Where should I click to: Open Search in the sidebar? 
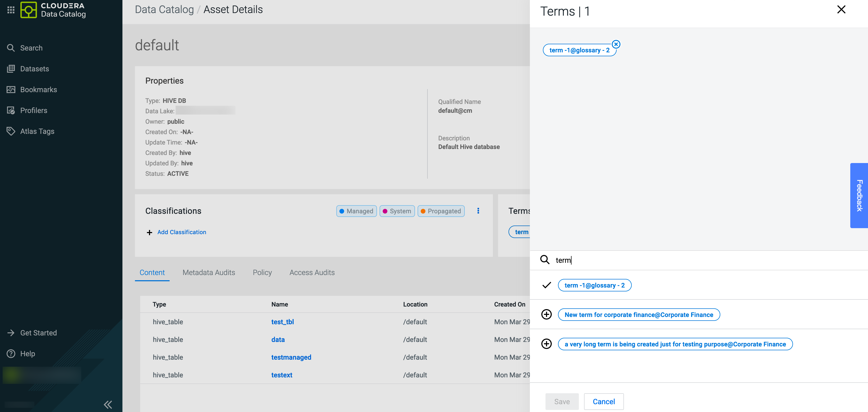pos(31,48)
